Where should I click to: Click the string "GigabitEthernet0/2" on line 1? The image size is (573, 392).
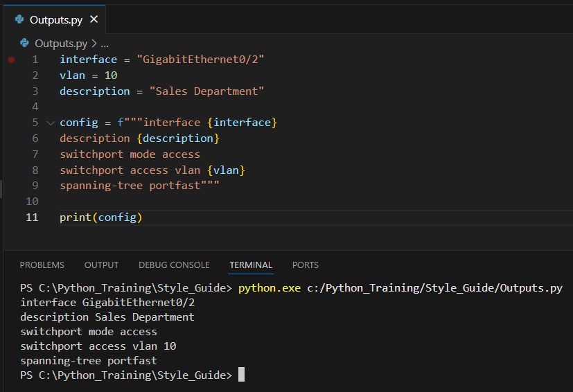tap(200, 59)
